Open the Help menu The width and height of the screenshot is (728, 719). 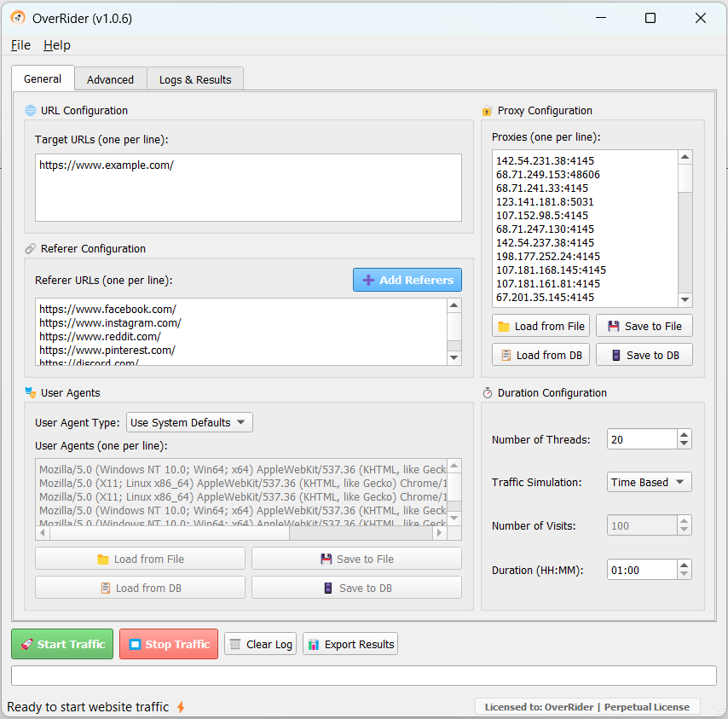57,45
